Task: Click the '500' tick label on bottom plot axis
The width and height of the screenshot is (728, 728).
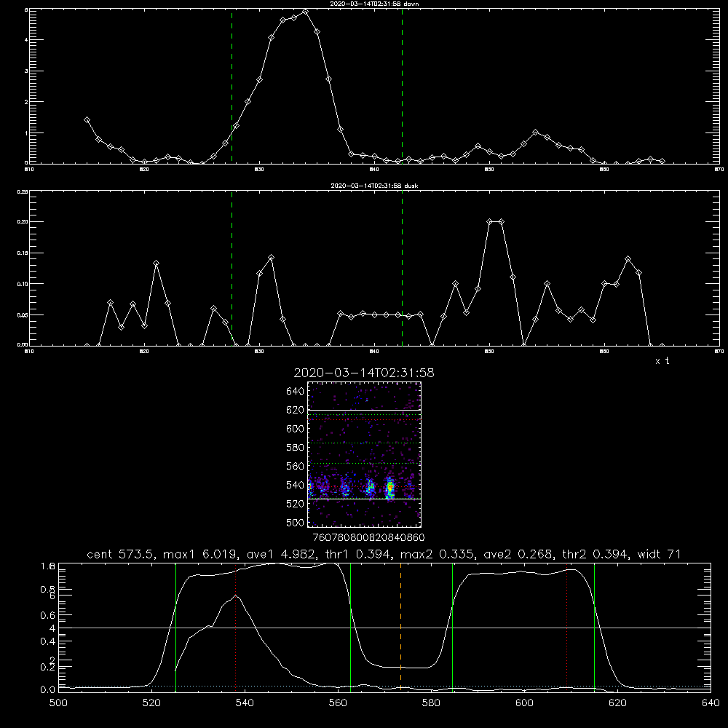Action: 58,703
